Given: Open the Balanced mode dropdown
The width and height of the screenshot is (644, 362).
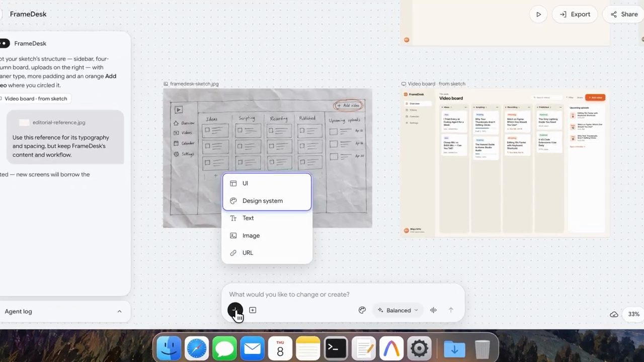Looking at the screenshot, I should [x=398, y=310].
